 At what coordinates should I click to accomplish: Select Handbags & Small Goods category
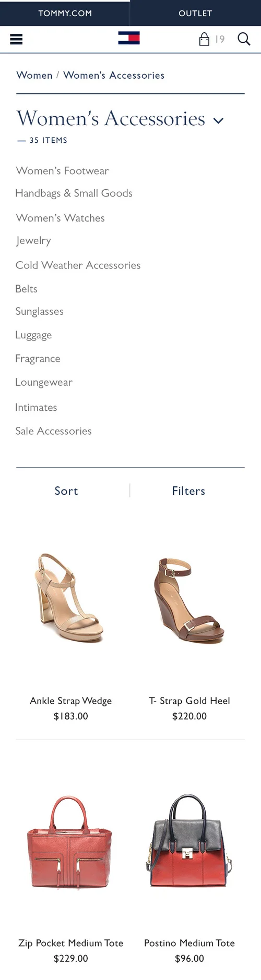coord(74,193)
